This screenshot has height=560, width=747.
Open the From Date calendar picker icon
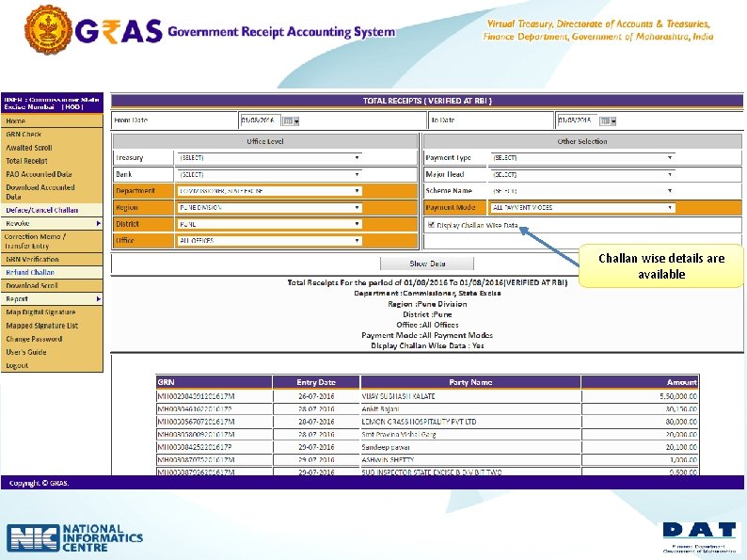point(291,121)
